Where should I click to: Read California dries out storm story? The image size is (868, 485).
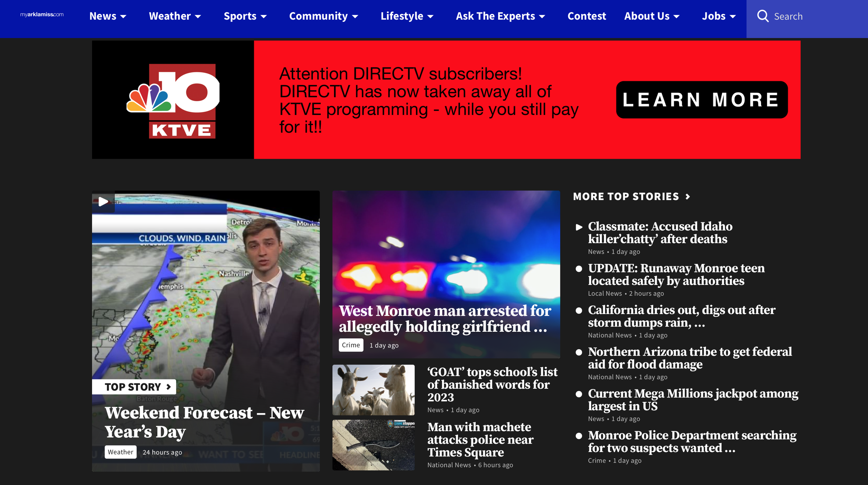click(x=682, y=316)
